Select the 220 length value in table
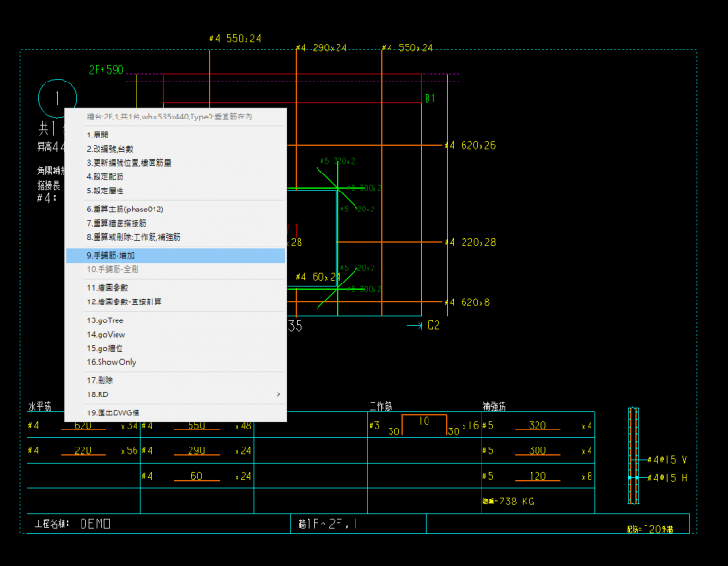Screen dimensions: 728x566 [x=83, y=450]
